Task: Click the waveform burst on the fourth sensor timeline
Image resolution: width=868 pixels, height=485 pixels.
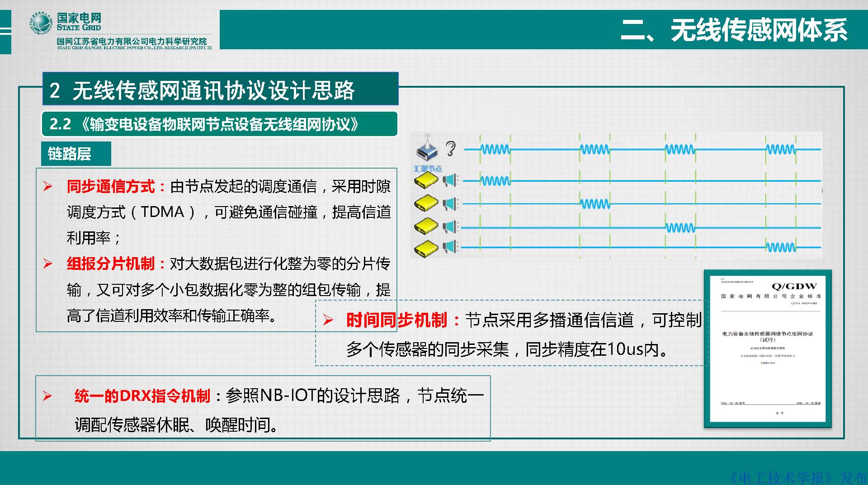Action: [781, 247]
